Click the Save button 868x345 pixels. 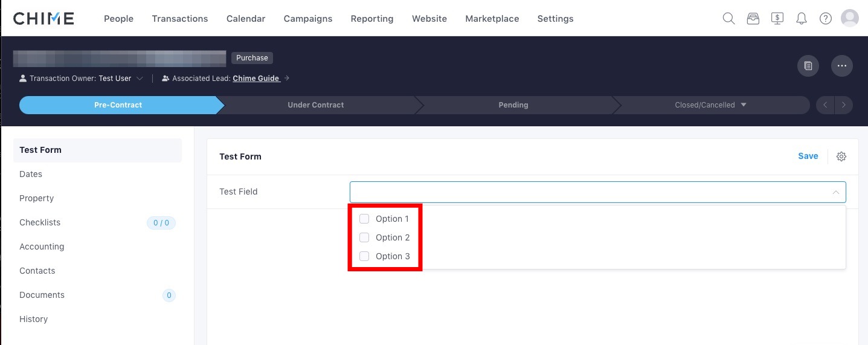pyautogui.click(x=808, y=156)
